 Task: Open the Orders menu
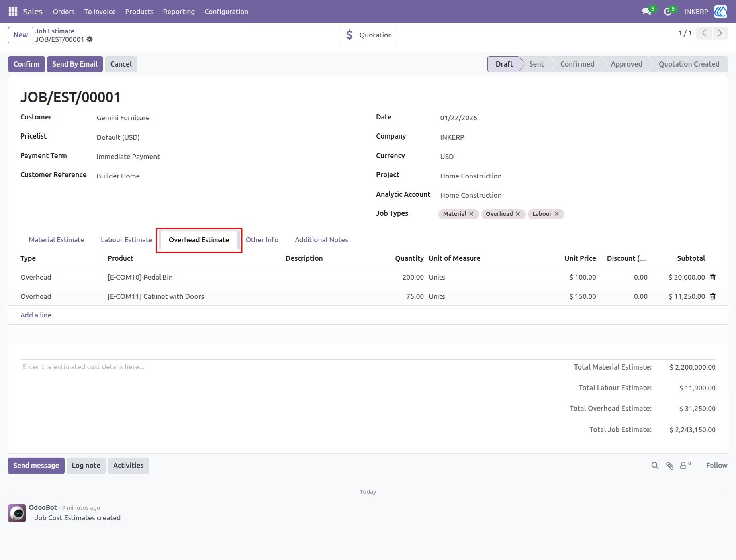tap(64, 12)
